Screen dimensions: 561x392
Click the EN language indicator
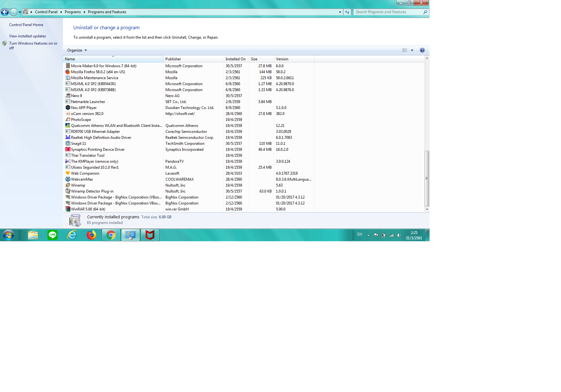click(360, 234)
